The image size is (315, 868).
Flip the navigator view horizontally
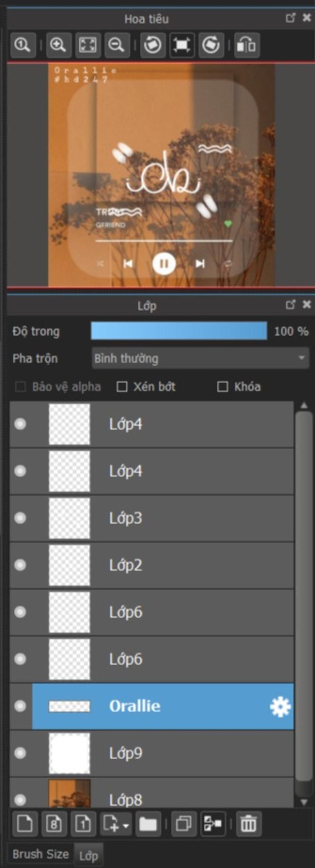(x=247, y=45)
